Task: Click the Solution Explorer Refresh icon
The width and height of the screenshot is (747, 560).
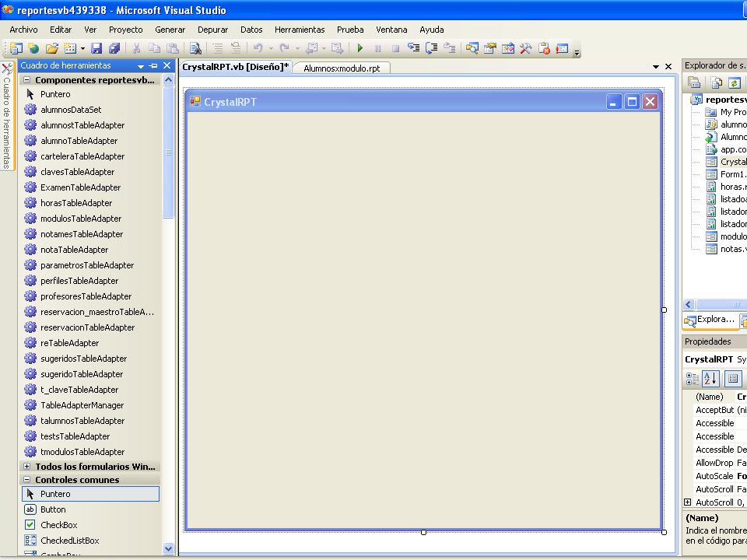Action: coord(734,83)
